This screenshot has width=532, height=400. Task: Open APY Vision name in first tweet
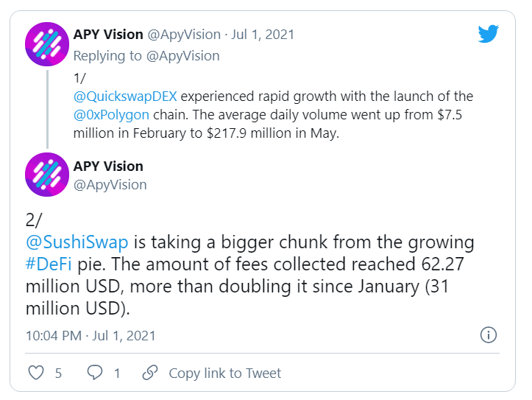point(108,35)
